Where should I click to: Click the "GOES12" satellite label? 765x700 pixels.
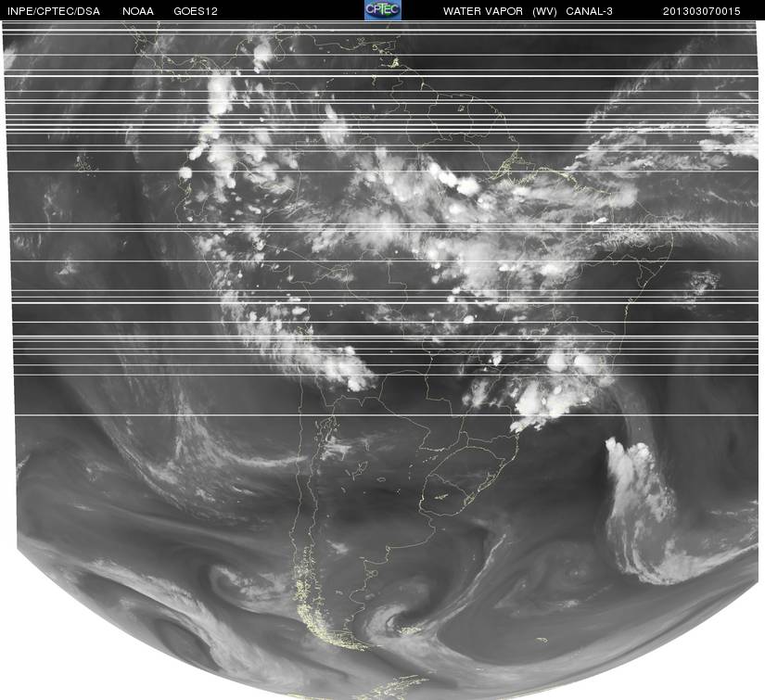point(196,11)
